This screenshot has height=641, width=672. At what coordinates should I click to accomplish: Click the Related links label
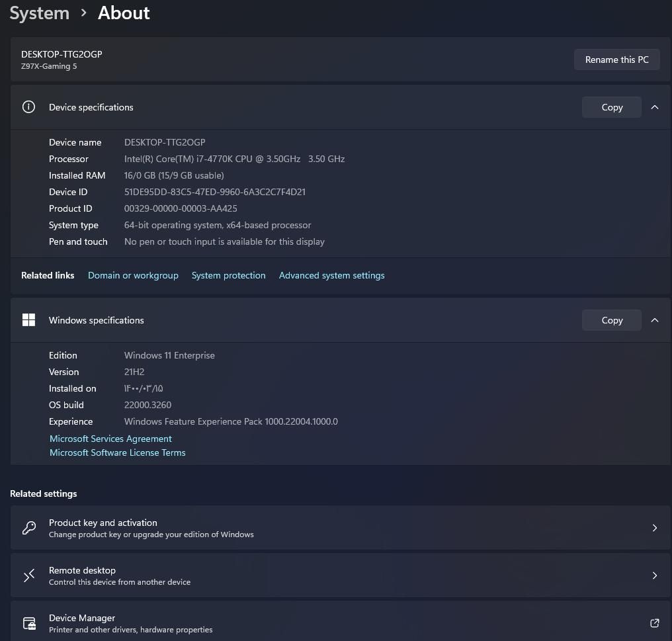(x=48, y=275)
